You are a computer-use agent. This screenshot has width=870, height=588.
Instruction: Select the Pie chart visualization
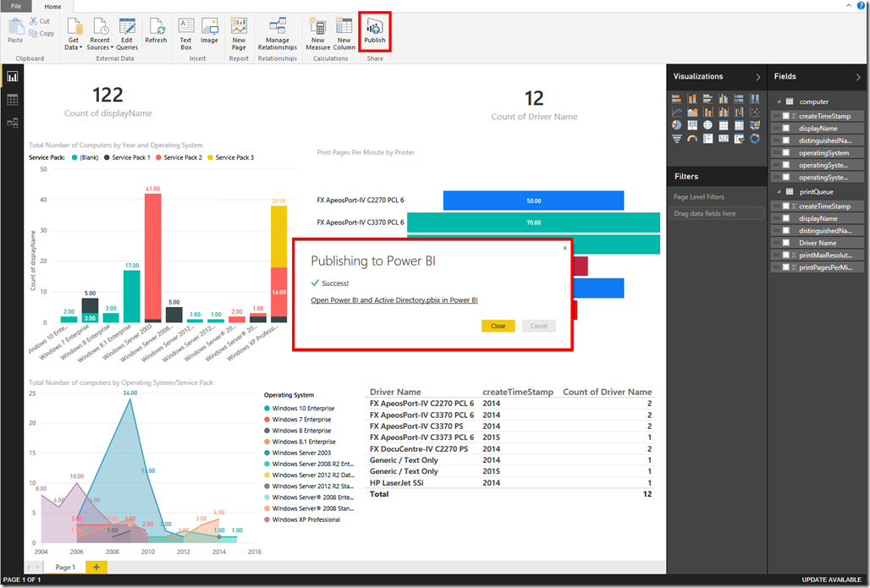677,125
